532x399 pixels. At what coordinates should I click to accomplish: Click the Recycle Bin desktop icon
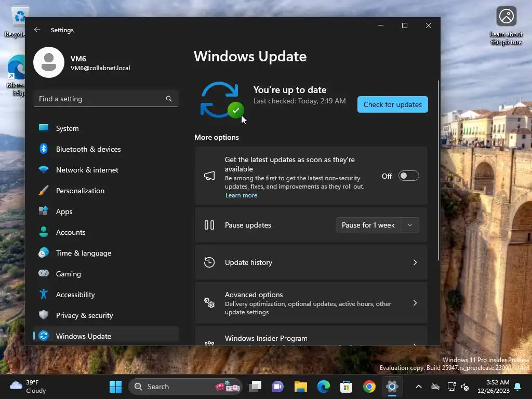coord(15,22)
